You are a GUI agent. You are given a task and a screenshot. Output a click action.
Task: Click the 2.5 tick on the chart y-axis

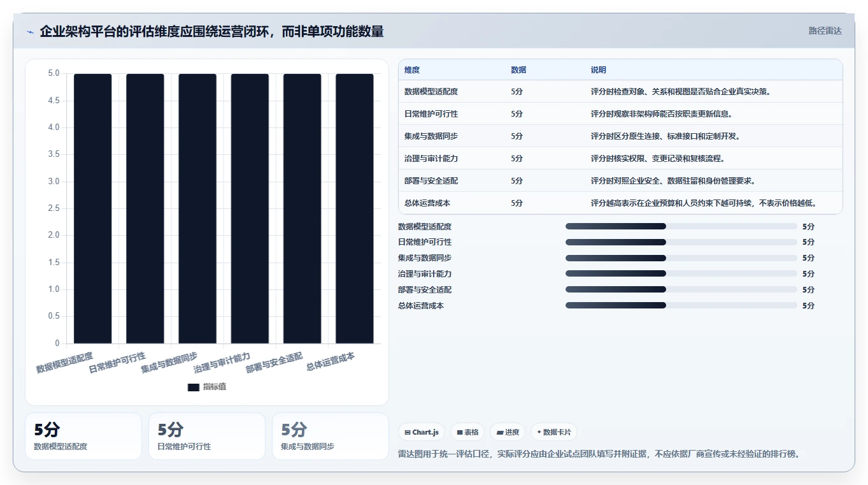(53, 208)
